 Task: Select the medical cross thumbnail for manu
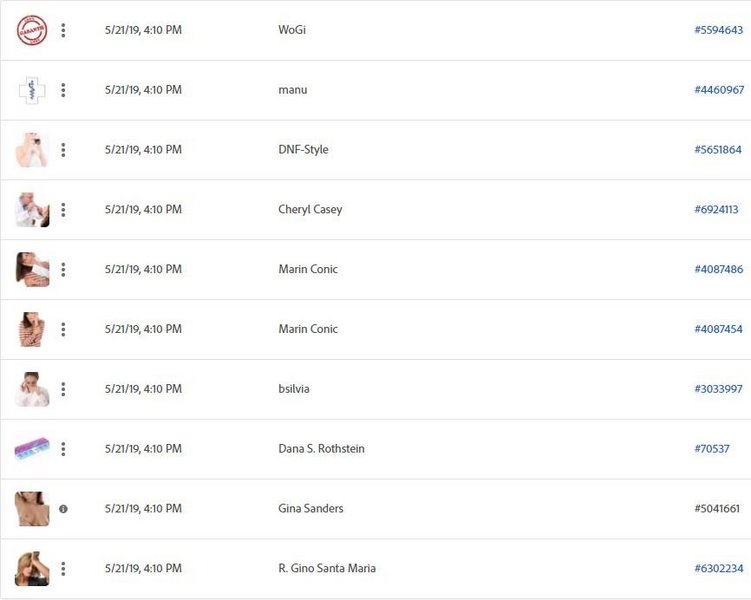(32, 90)
